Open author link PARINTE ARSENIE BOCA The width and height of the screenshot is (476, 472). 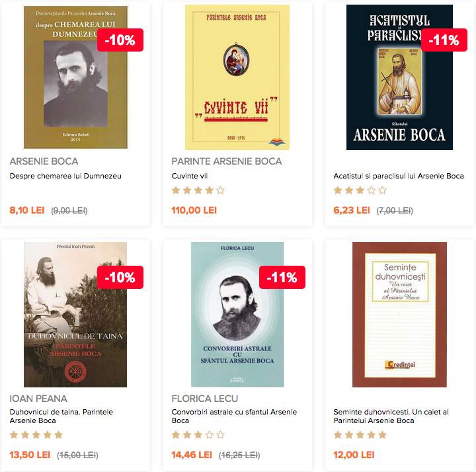pyautogui.click(x=227, y=161)
